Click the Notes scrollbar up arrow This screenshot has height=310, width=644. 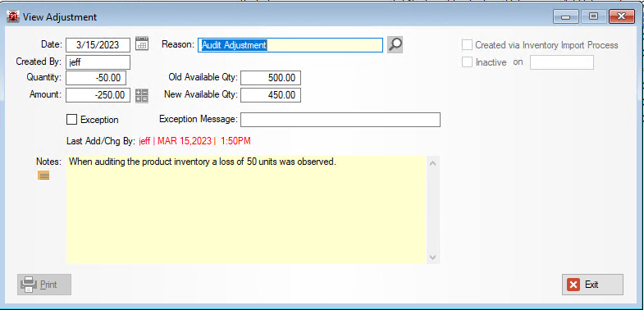[433, 163]
